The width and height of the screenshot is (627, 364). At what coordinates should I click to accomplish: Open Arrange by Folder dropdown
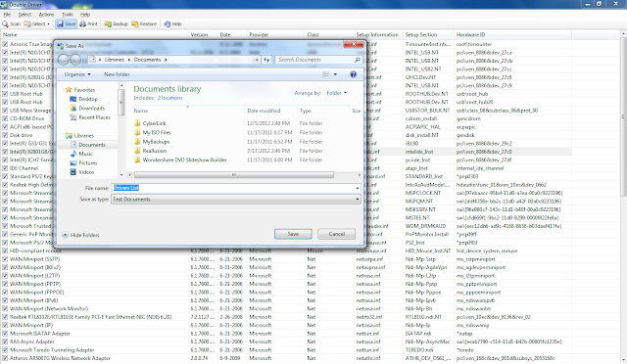coord(336,93)
